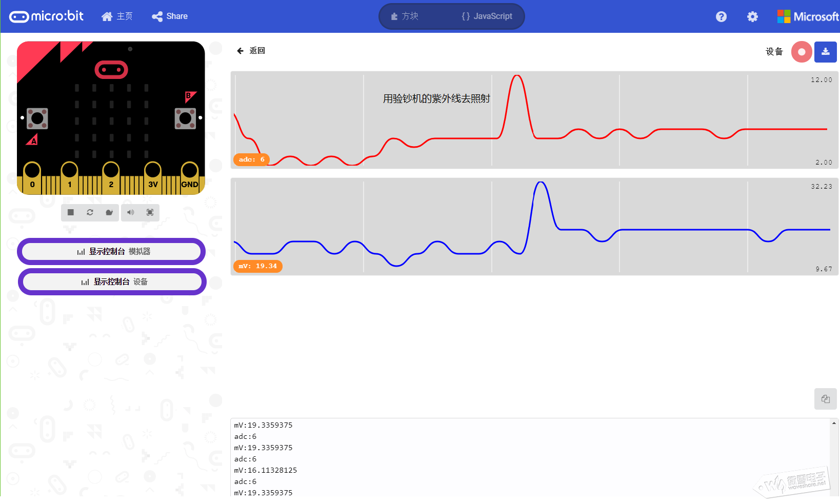Click the micro:bit logo
This screenshot has height=504, width=840.
[46, 16]
